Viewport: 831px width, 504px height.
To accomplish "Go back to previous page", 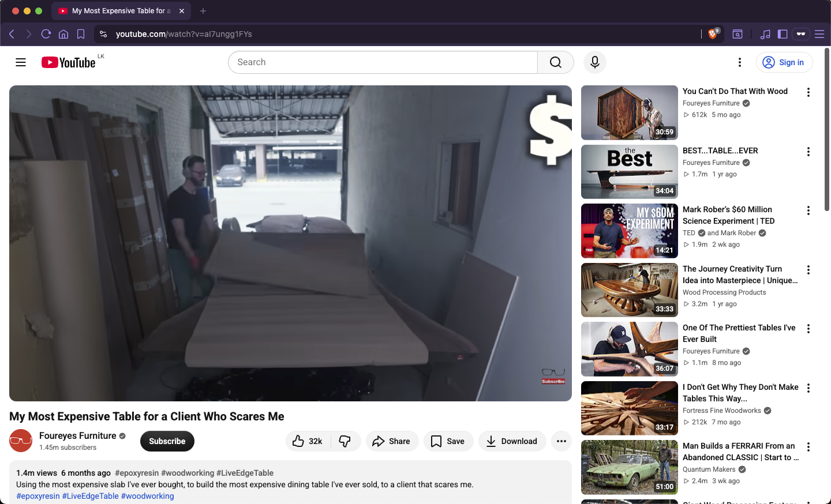I will [12, 34].
